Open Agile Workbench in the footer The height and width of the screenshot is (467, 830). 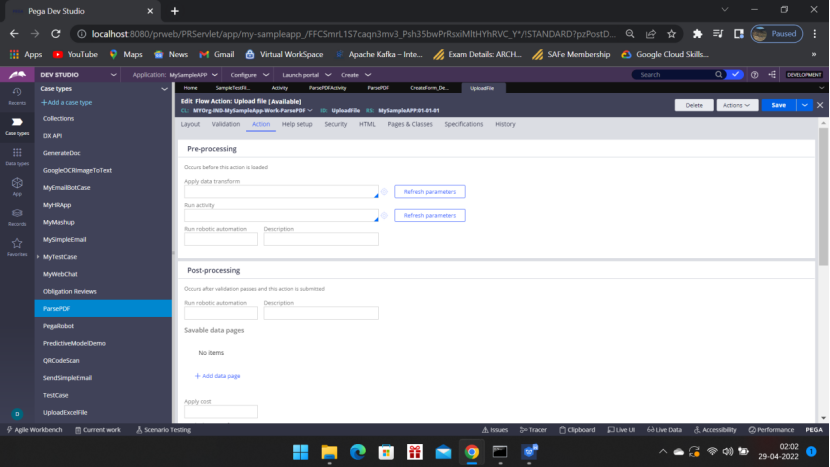point(34,429)
